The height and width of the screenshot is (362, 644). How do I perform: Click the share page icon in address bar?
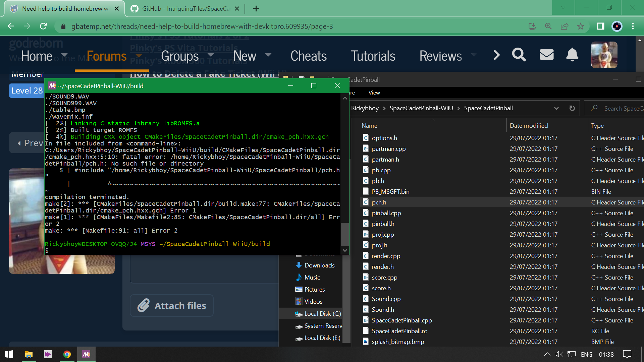tap(565, 26)
